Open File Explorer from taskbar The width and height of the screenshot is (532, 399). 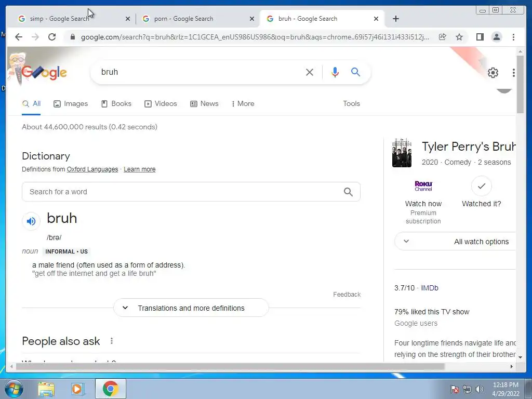tap(46, 389)
